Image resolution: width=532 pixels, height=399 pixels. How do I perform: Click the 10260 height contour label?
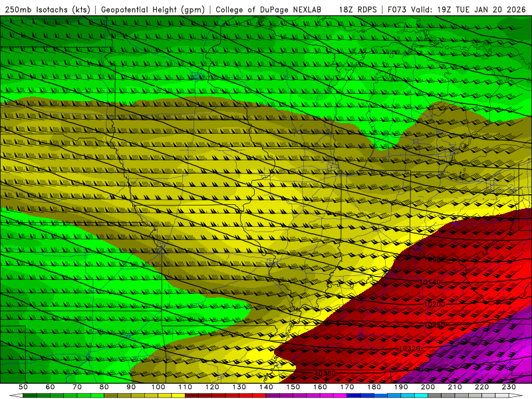tap(435, 325)
